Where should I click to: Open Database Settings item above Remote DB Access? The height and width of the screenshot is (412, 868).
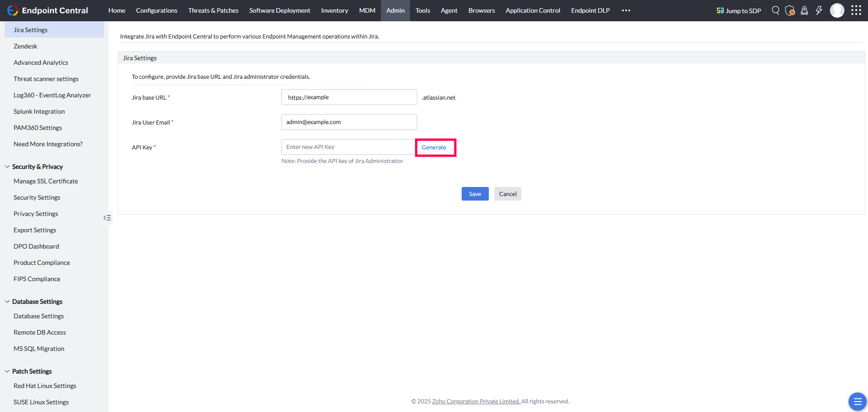(39, 316)
